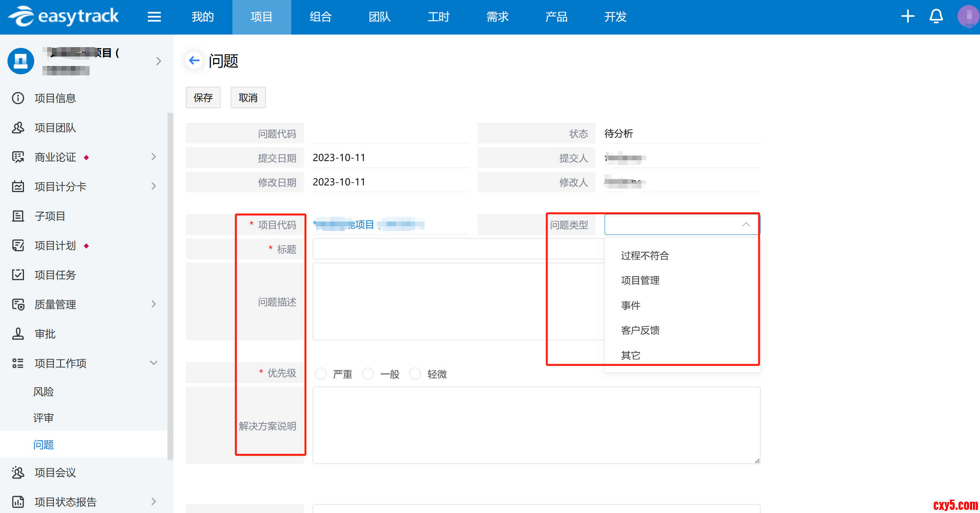Click the back arrow beside 问题 title
This screenshot has width=980, height=513.
[x=194, y=60]
